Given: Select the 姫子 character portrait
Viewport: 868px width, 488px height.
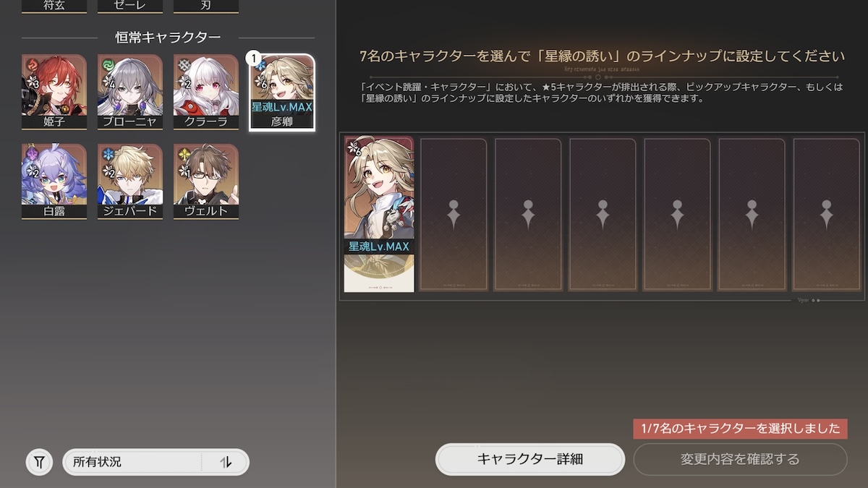Looking at the screenshot, I should pyautogui.click(x=54, y=93).
